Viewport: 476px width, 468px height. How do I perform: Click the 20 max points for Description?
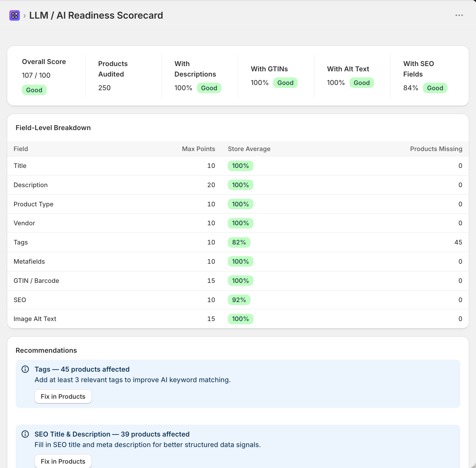(211, 185)
